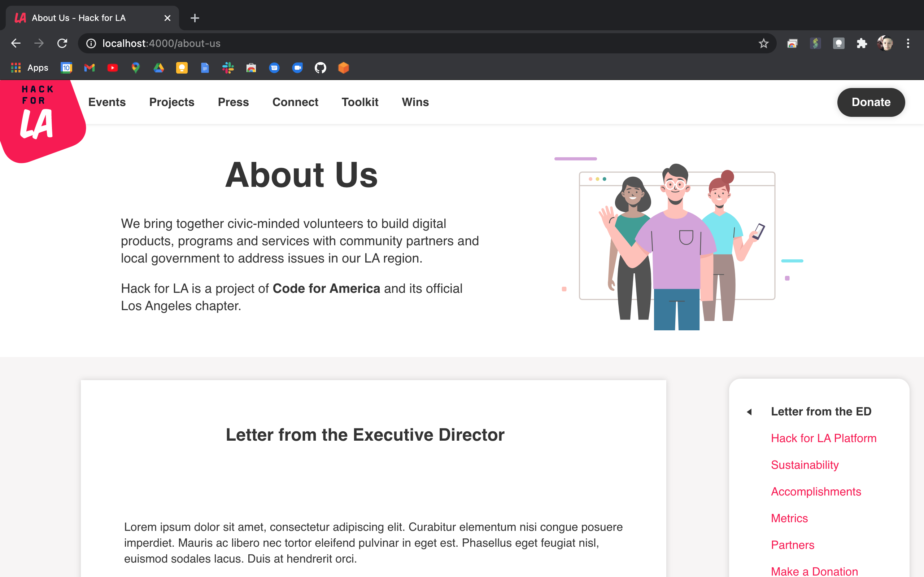924x577 pixels.
Task: Open the Gmail bookmark icon
Action: point(90,68)
